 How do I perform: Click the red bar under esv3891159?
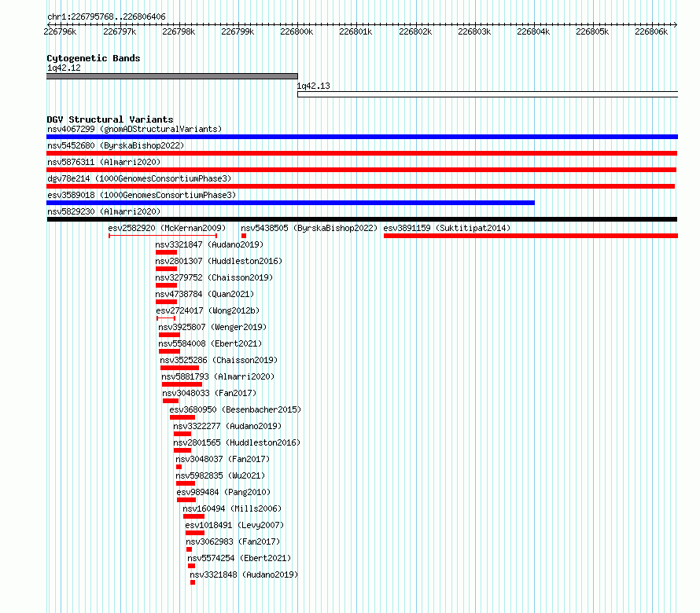click(531, 236)
